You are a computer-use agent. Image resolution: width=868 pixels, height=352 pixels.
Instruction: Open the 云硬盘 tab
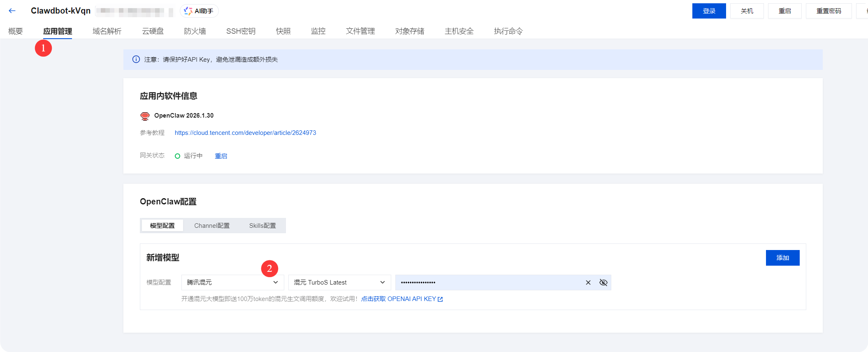pos(153,31)
